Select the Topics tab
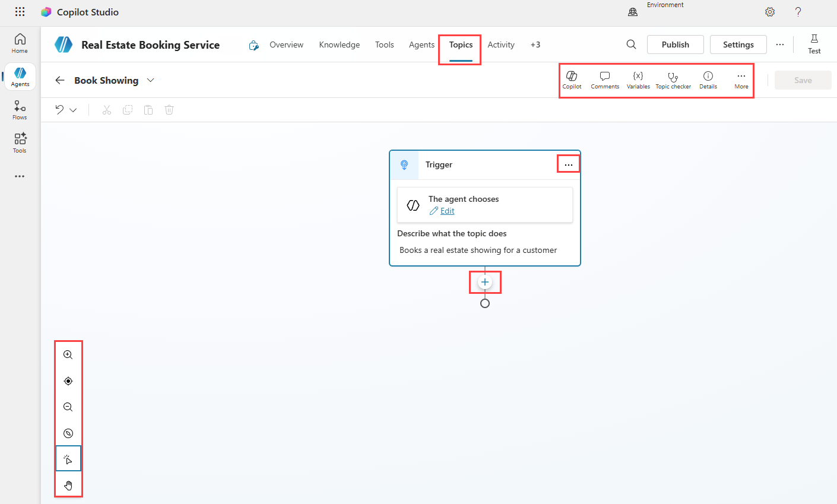The height and width of the screenshot is (504, 837). 461,45
